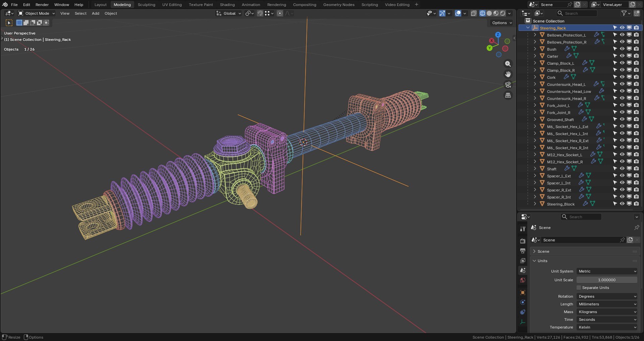The width and height of the screenshot is (644, 341).
Task: Open the Object Mode dropdown
Action: coord(36,13)
